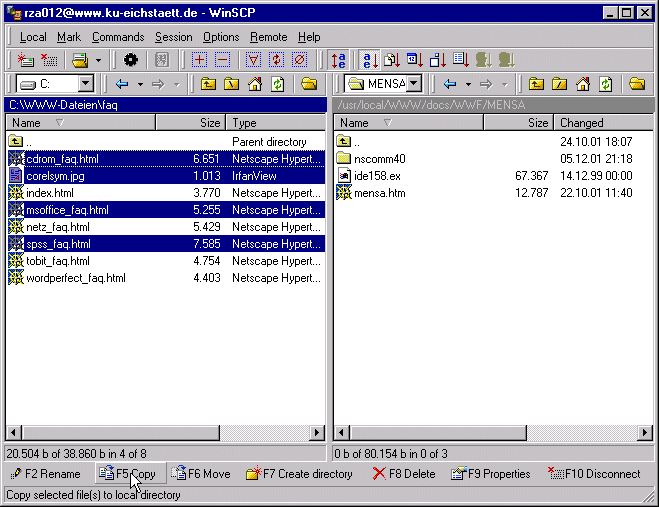Click remote panel Open directory folder icon
Screen dimensions: 659x507
637,84
